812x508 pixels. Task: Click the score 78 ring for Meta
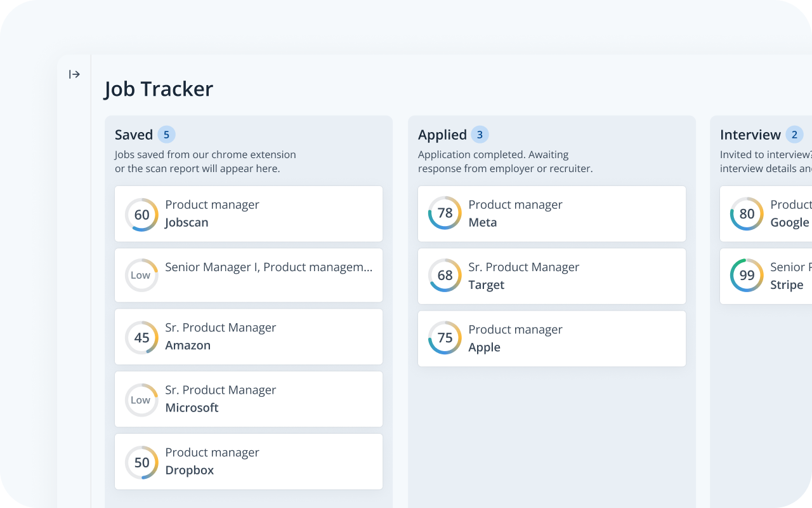445,213
